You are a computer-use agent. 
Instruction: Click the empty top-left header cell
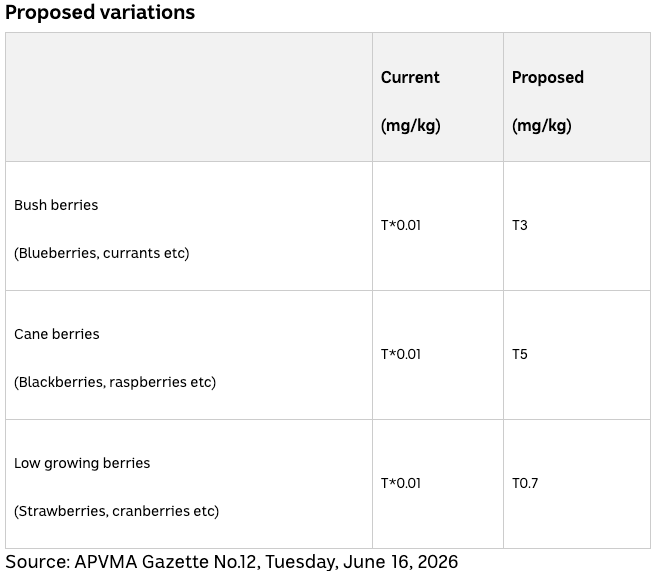pyautogui.click(x=189, y=97)
